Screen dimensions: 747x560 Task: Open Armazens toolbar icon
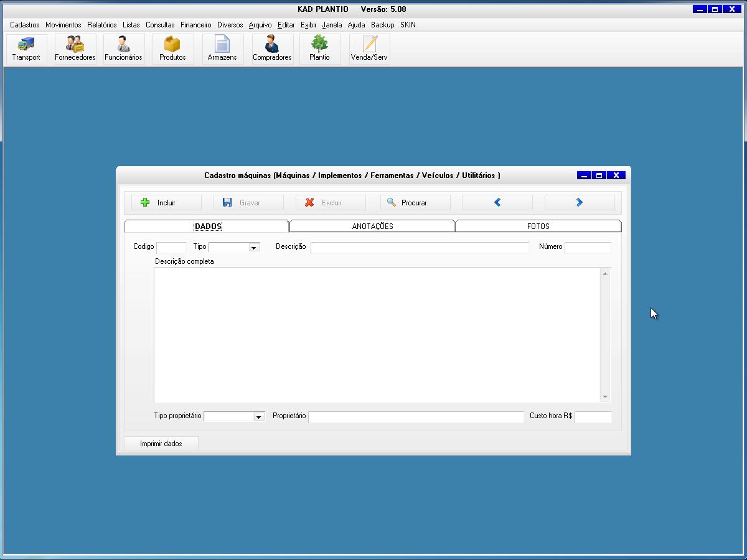222,49
